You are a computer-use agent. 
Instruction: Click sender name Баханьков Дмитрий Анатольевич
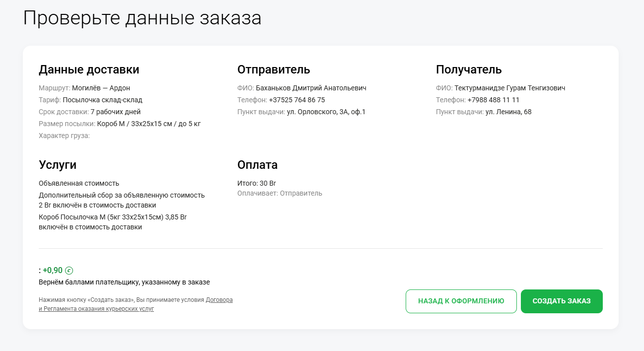pyautogui.click(x=311, y=88)
